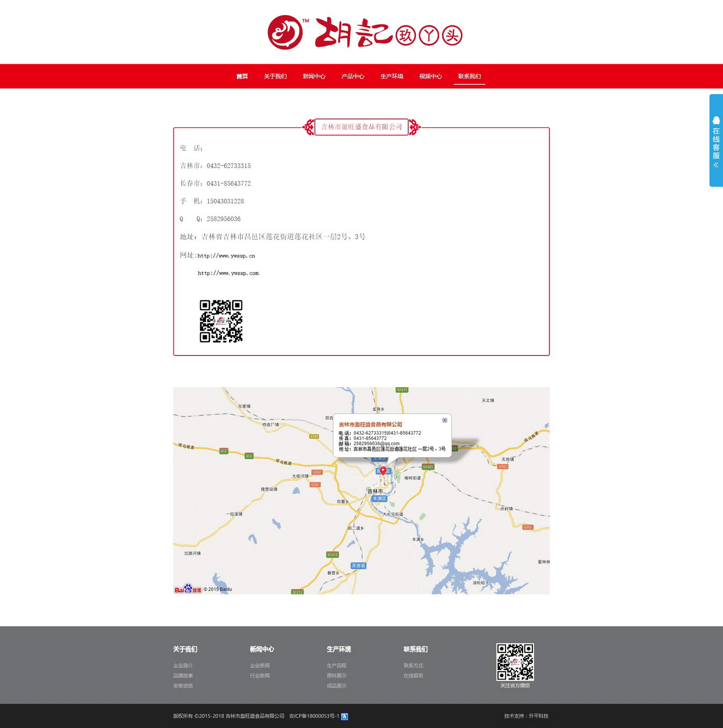Click the QR code in the contact box
Viewport: 723px width, 728px height.
tap(221, 321)
